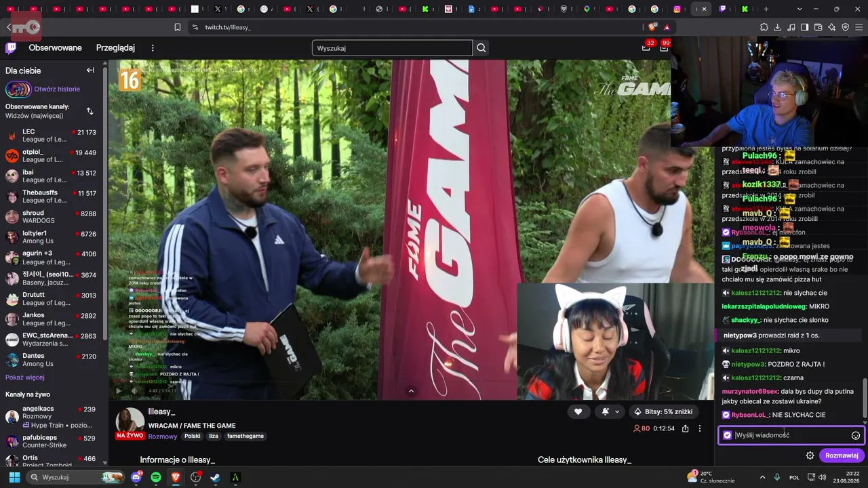Open browser downloads icon

pos(778,27)
